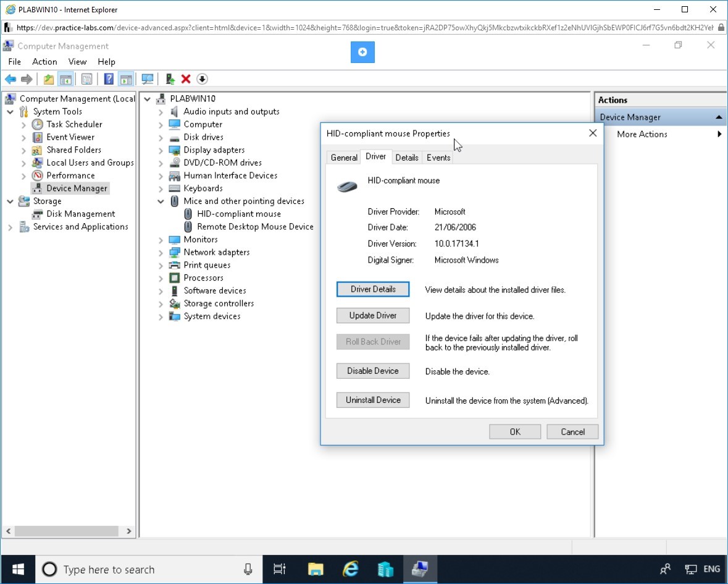Click the Internet Explorer address bar URL
728x584 pixels.
[364, 27]
